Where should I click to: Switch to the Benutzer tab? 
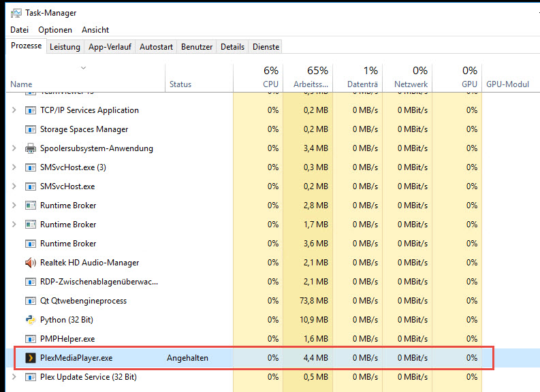pyautogui.click(x=197, y=47)
